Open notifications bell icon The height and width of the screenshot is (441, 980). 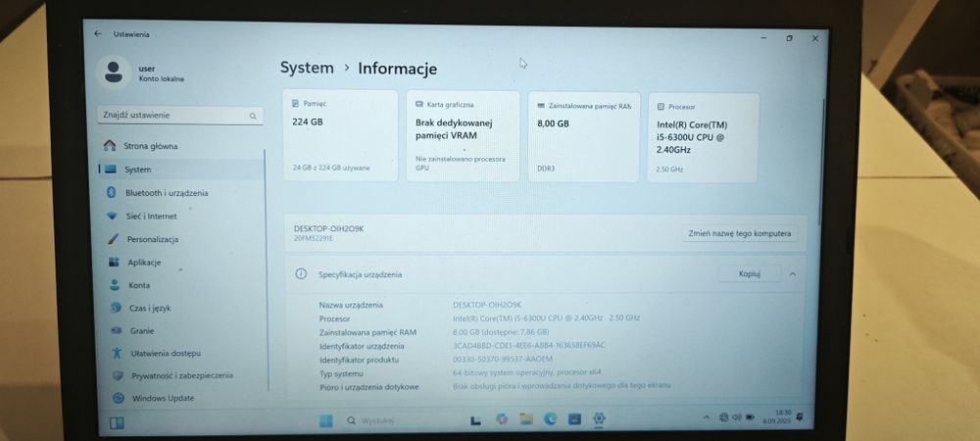tap(800, 416)
